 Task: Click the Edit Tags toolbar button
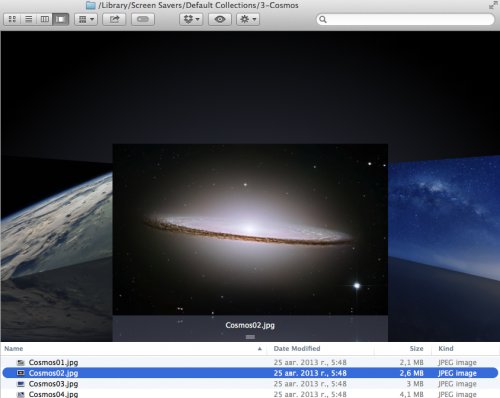point(143,19)
